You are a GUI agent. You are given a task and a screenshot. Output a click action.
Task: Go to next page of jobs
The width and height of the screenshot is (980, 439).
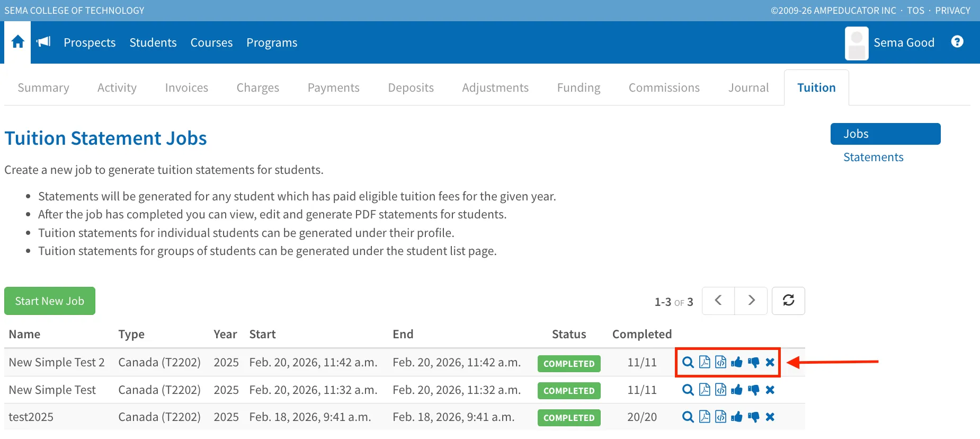(x=751, y=301)
